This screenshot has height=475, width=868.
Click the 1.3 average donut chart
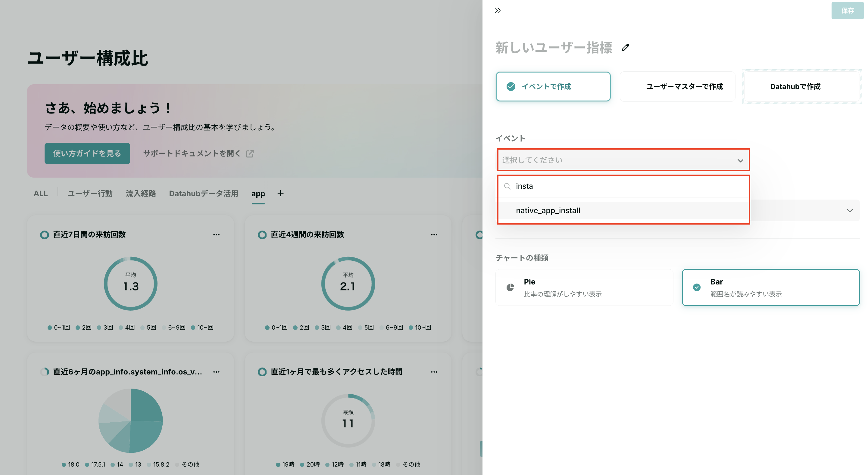[130, 284]
